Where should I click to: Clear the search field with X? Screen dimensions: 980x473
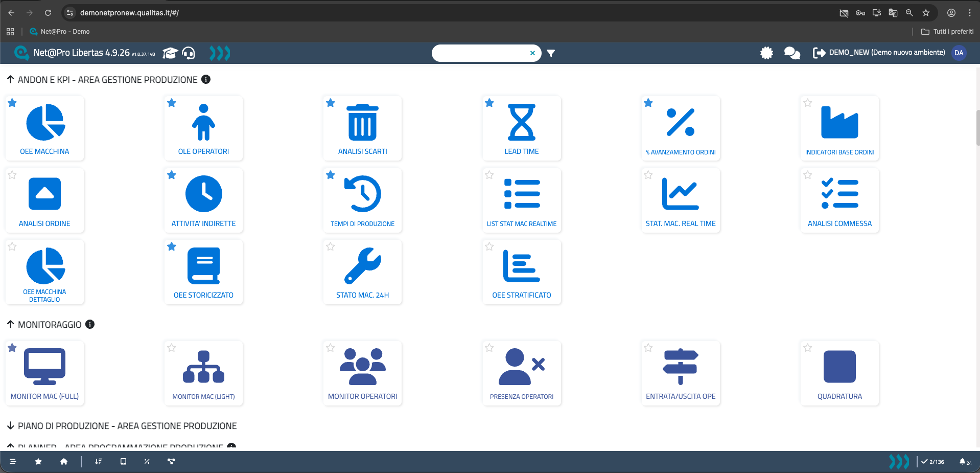(x=532, y=53)
